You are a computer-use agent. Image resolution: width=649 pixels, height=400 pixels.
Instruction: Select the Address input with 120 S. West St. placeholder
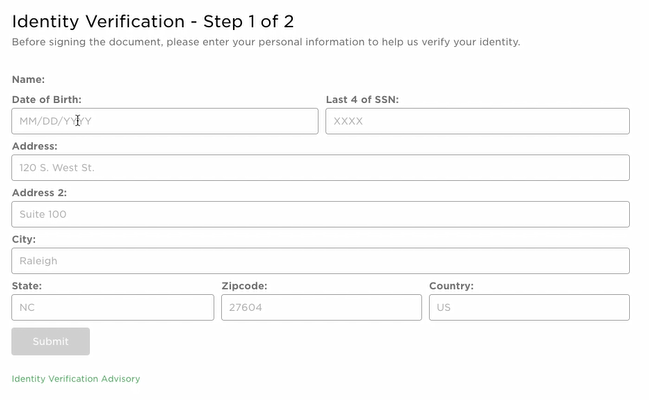pyautogui.click(x=320, y=168)
